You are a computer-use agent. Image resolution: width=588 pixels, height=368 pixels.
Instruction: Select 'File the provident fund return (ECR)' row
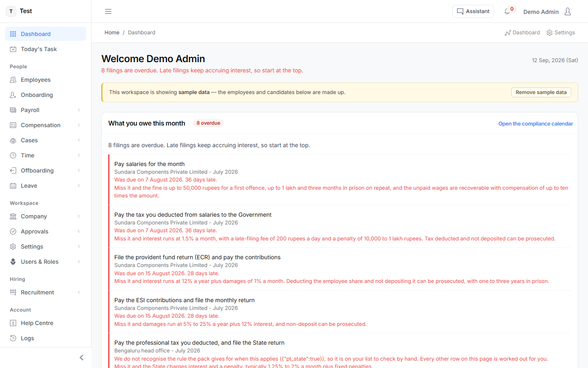pyautogui.click(x=340, y=269)
